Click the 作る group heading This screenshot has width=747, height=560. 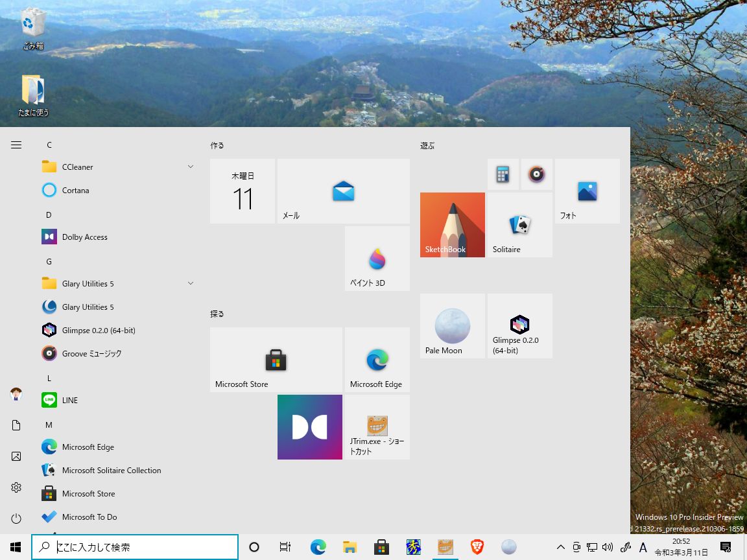tap(217, 145)
